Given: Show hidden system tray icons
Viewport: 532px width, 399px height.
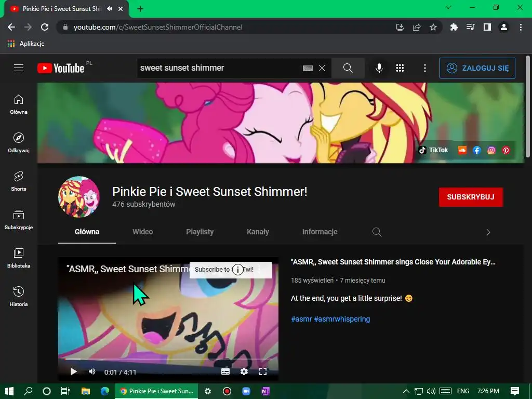Looking at the screenshot, I should coord(406,391).
